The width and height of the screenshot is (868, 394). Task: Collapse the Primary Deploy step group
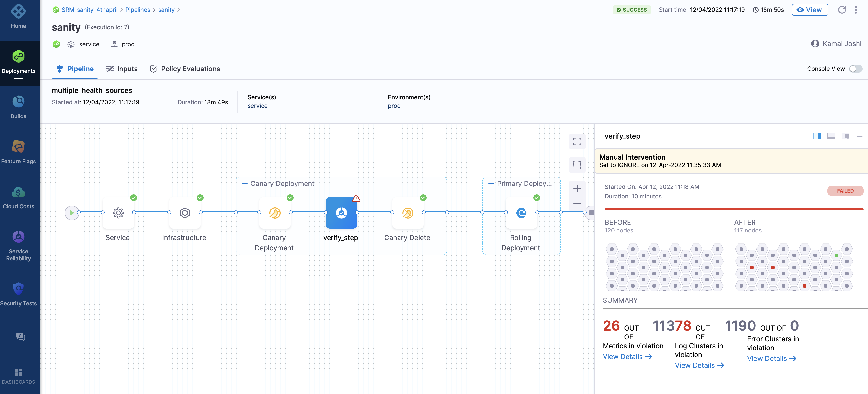click(491, 184)
